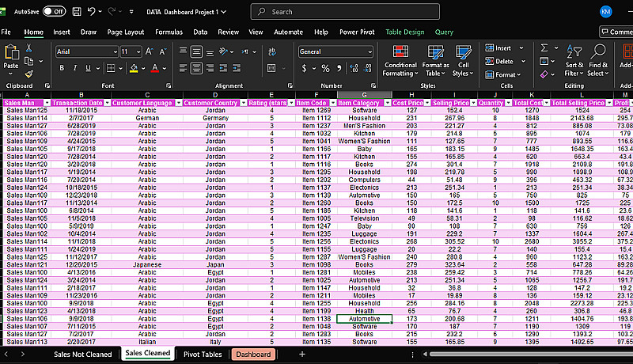Image resolution: width=633 pixels, height=364 pixels.
Task: Click the Save icon in title bar
Action: coord(76,12)
